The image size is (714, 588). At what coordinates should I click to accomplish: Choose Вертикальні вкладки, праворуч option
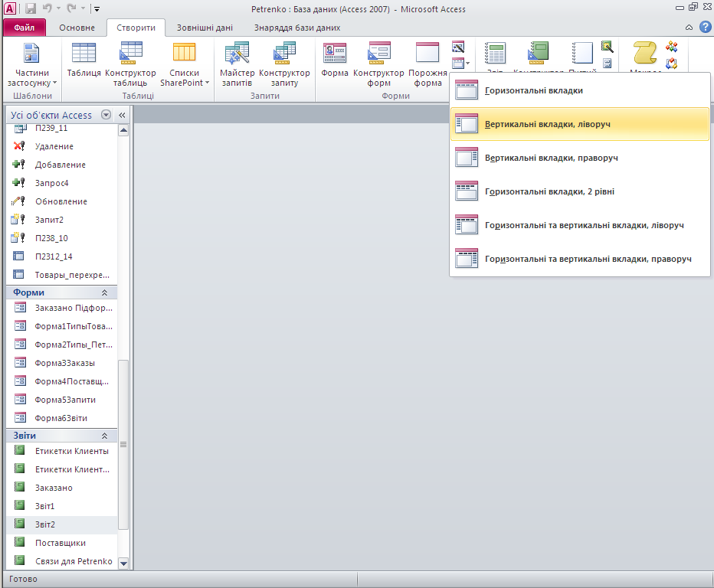coord(551,158)
